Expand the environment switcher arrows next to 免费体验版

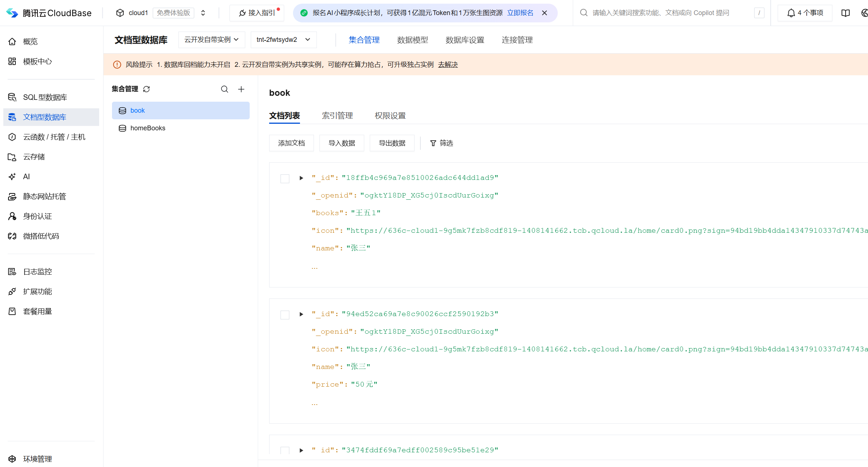tap(203, 13)
